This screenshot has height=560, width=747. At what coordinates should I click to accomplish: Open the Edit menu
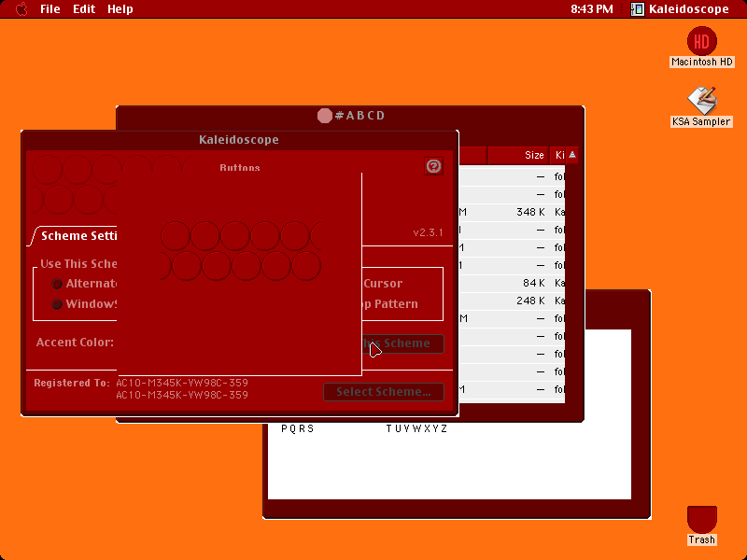tap(84, 9)
